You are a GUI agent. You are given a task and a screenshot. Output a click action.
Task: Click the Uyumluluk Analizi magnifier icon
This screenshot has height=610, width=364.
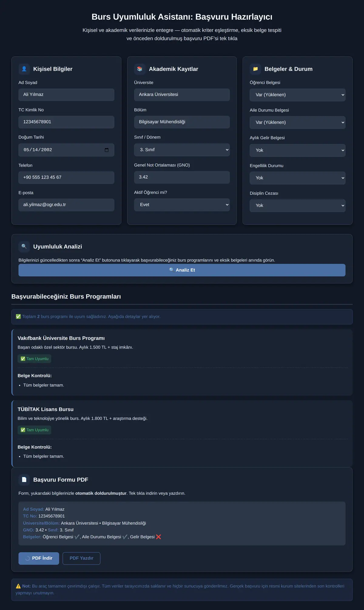[x=24, y=247]
